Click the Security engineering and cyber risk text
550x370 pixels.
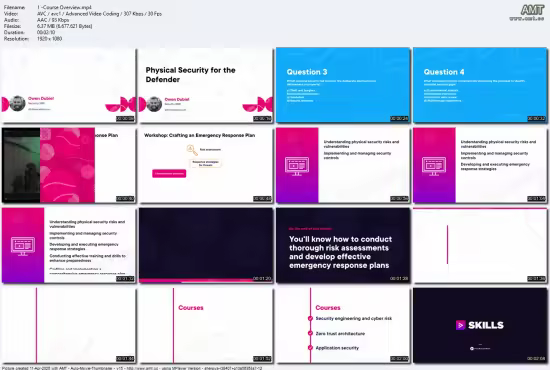pos(354,318)
